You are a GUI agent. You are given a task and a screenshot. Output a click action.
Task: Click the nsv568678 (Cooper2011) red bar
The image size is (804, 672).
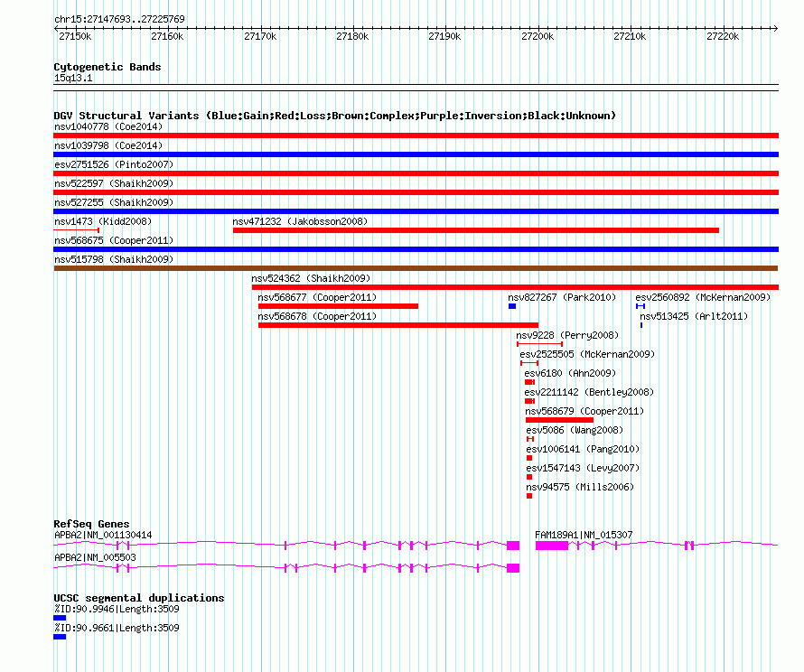pyautogui.click(x=397, y=325)
